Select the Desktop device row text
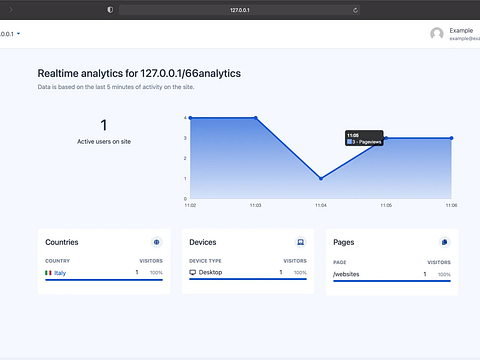Screen dimensions: 480x360 coord(210,272)
